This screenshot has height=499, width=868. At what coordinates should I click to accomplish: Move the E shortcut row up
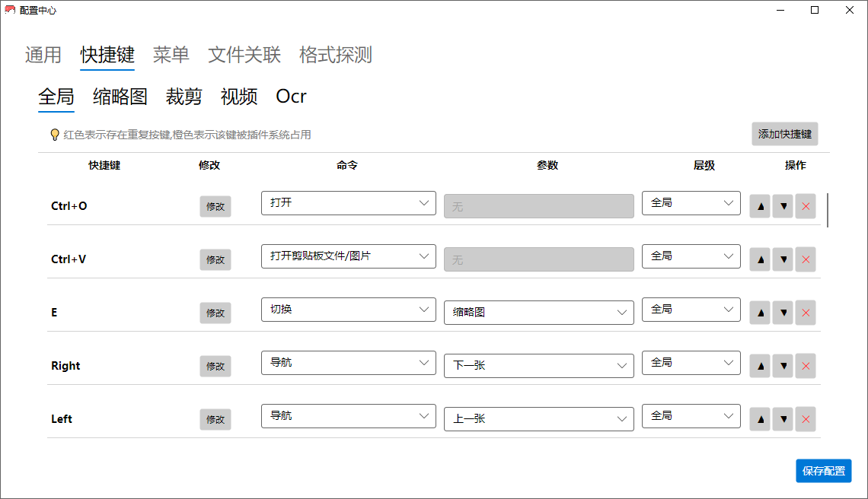pyautogui.click(x=760, y=313)
